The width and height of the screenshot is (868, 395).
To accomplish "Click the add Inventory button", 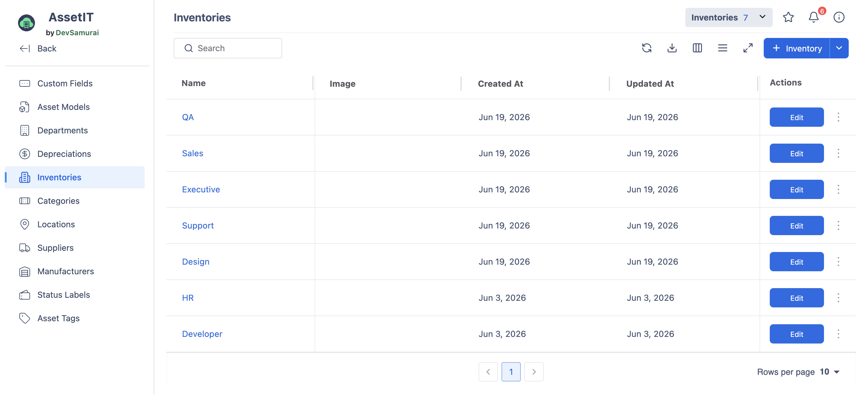I will pyautogui.click(x=797, y=48).
